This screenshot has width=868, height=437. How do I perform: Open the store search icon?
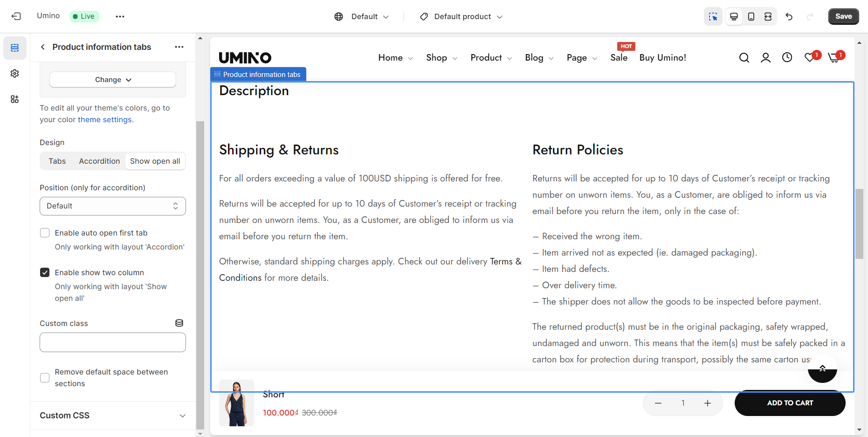744,58
